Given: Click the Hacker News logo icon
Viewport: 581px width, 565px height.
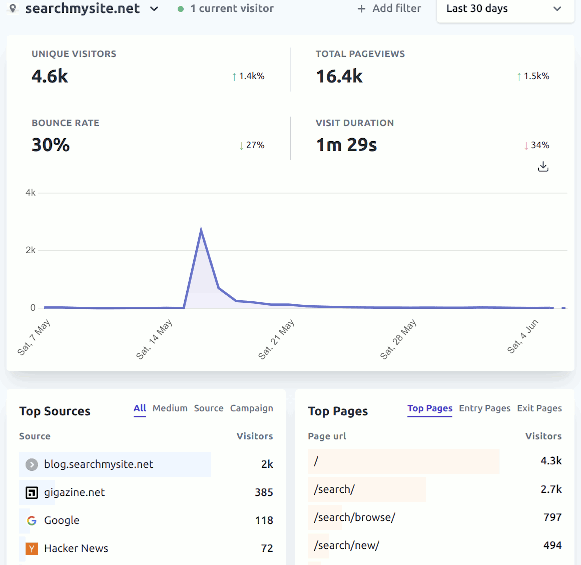Looking at the screenshot, I should [x=31, y=548].
